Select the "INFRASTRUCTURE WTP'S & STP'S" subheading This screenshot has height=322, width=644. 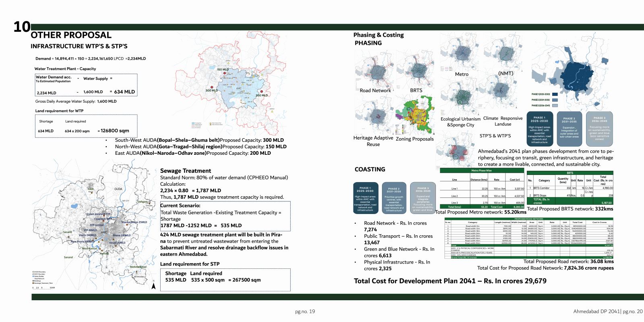(79, 46)
